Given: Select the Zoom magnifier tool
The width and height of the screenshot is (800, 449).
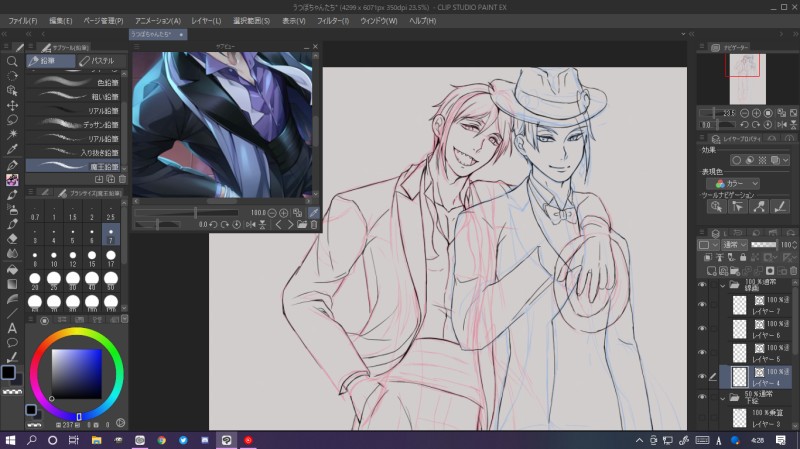Looking at the screenshot, I should 12,61.
